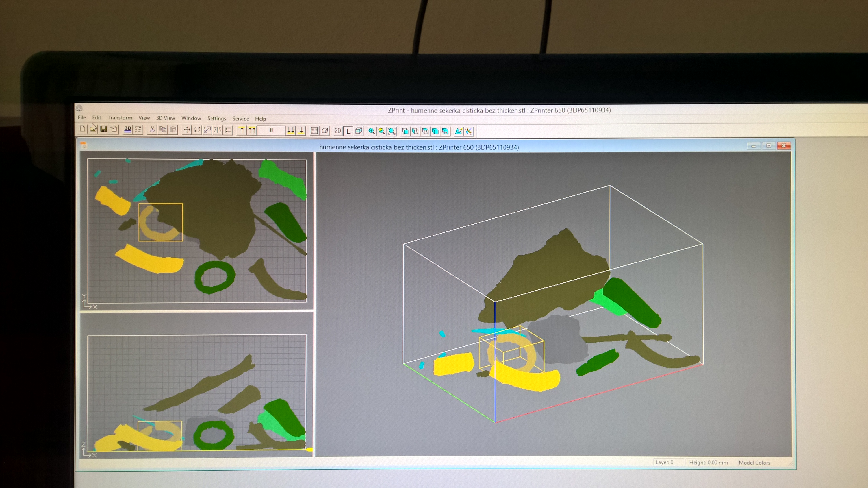Click the layer number input field showing 0
868x488 pixels.
click(x=271, y=130)
